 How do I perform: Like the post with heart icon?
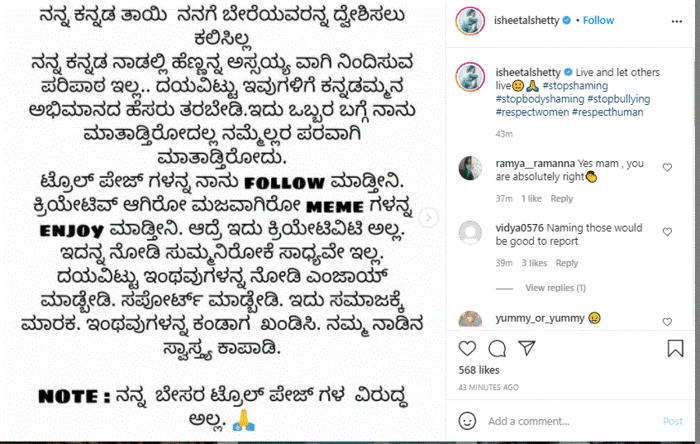[x=467, y=349]
